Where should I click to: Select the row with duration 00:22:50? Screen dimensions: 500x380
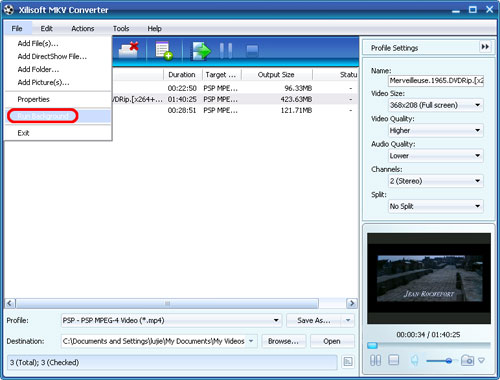tap(235, 88)
